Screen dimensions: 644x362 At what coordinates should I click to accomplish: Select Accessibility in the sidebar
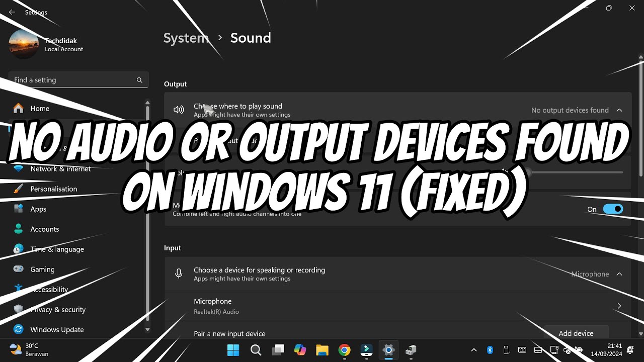[49, 289]
